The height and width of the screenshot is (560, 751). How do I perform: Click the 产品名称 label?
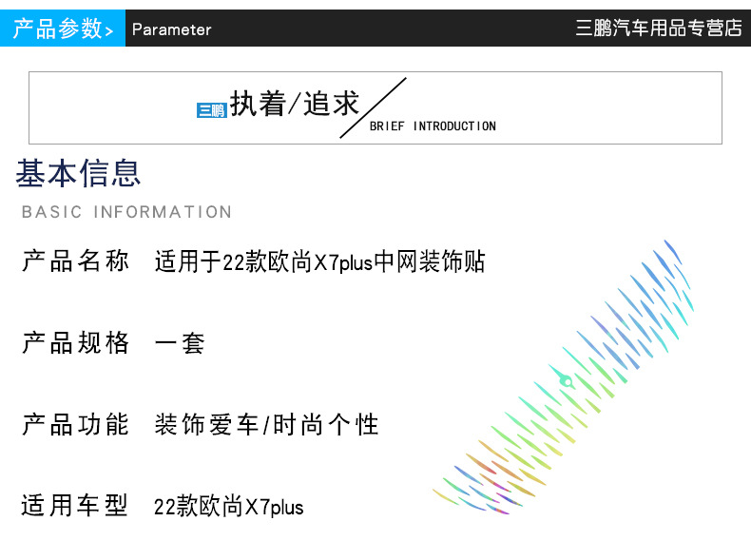(x=76, y=261)
